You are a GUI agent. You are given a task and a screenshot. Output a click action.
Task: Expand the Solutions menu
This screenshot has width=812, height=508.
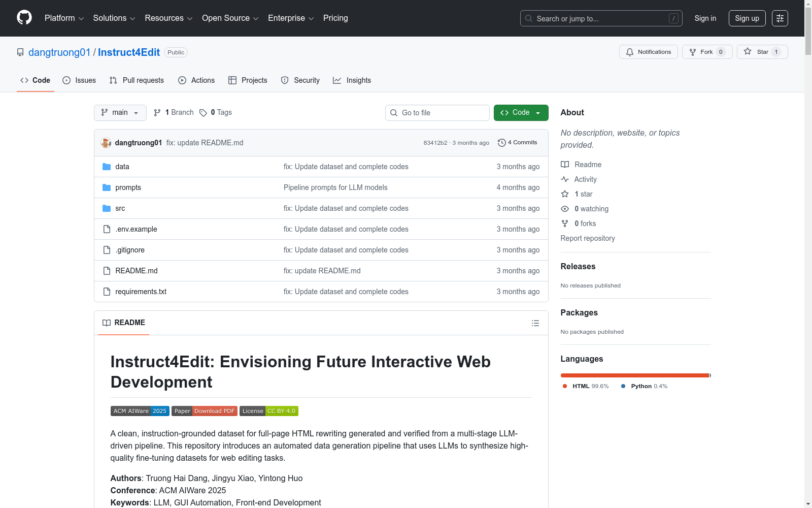tap(114, 18)
